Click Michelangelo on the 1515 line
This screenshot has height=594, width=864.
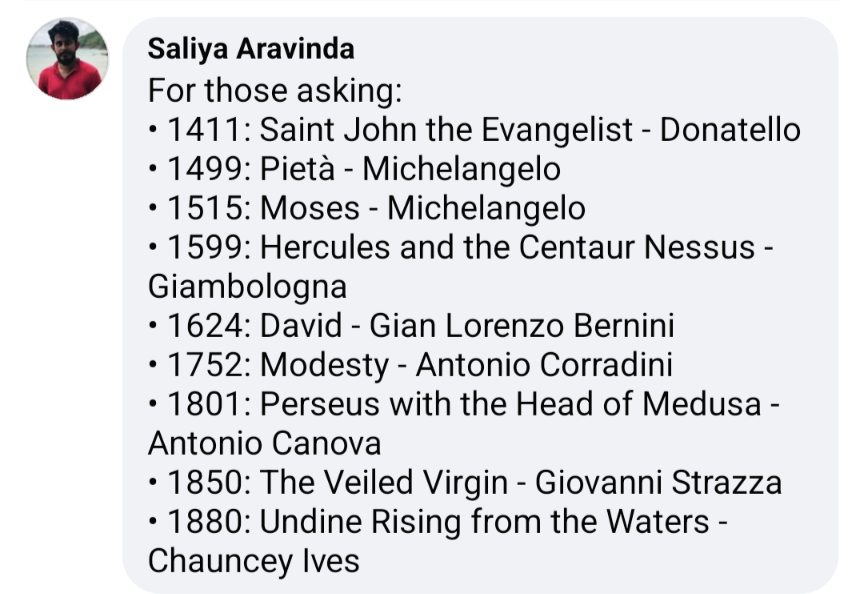[486, 208]
